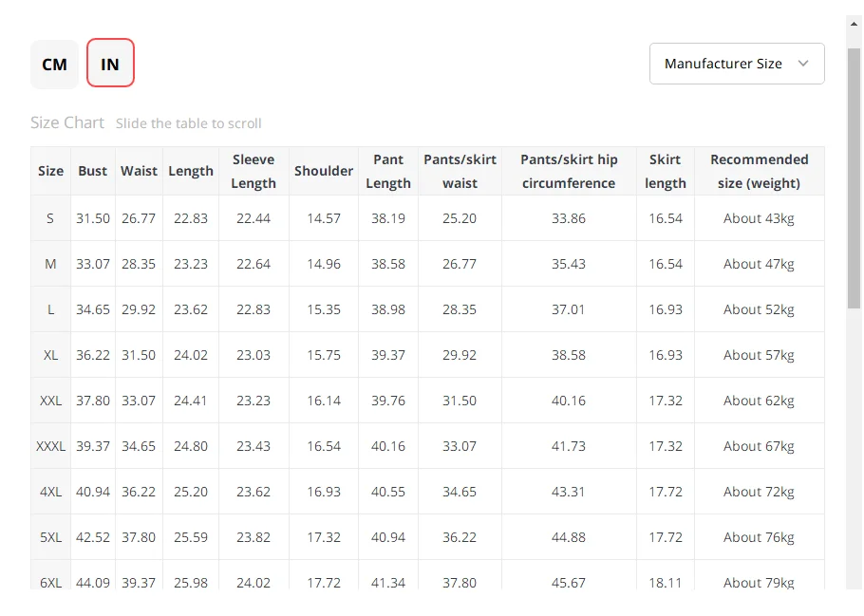
Task: Click the L row pant length 38.98
Action: click(388, 309)
